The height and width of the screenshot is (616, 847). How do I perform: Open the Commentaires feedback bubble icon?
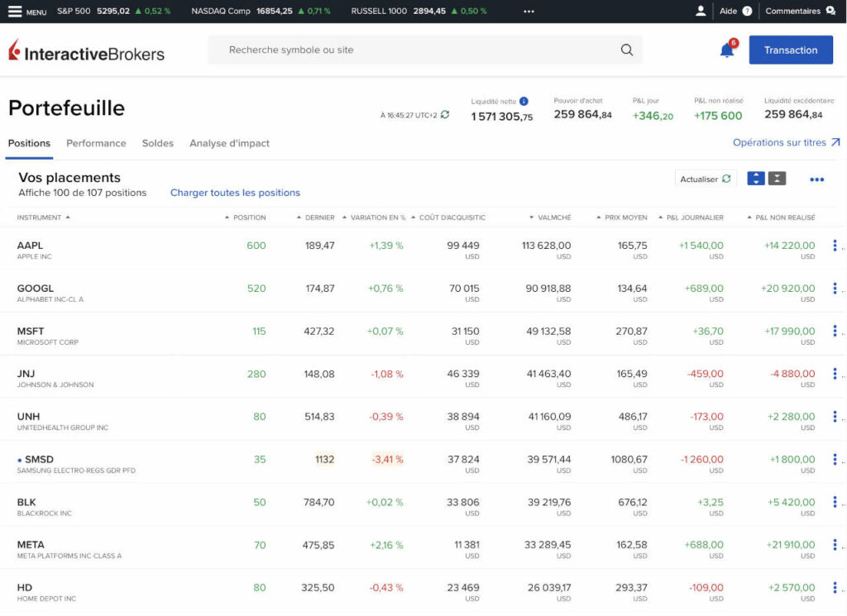[830, 11]
